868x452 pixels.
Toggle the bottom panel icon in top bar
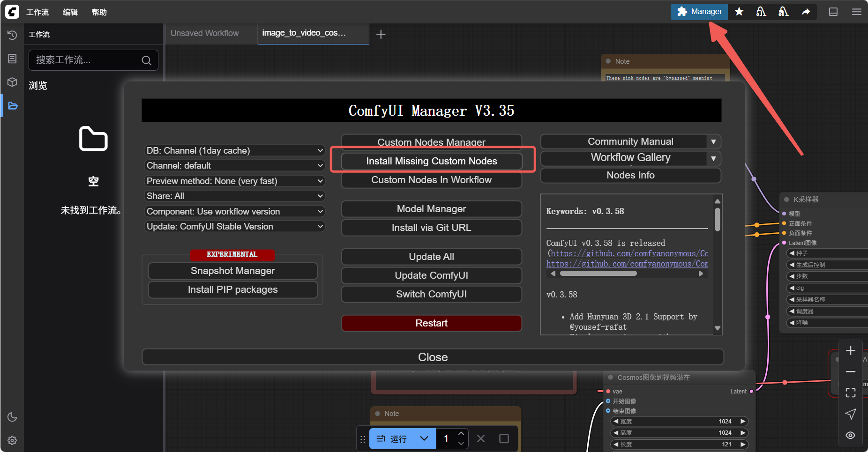coord(833,12)
